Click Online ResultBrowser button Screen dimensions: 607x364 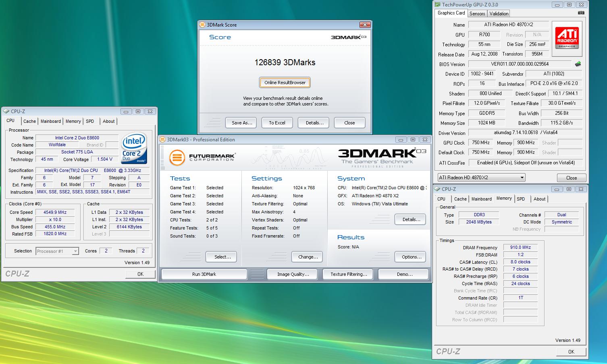coord(285,83)
